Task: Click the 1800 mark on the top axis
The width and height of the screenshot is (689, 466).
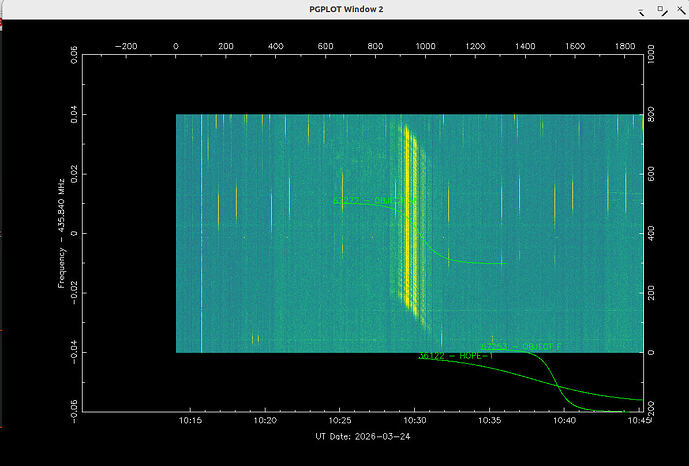Action: pyautogui.click(x=625, y=46)
